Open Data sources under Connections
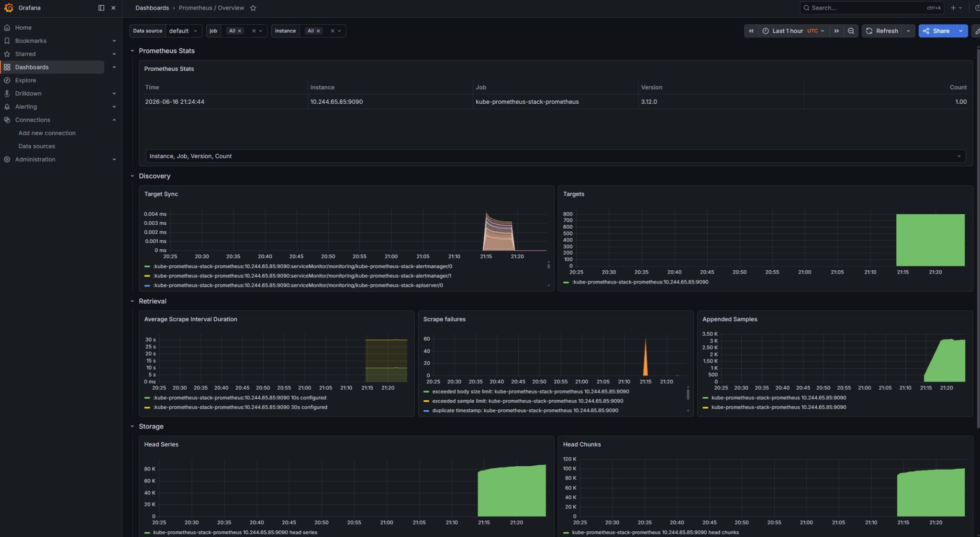This screenshot has height=537, width=980. pos(37,146)
